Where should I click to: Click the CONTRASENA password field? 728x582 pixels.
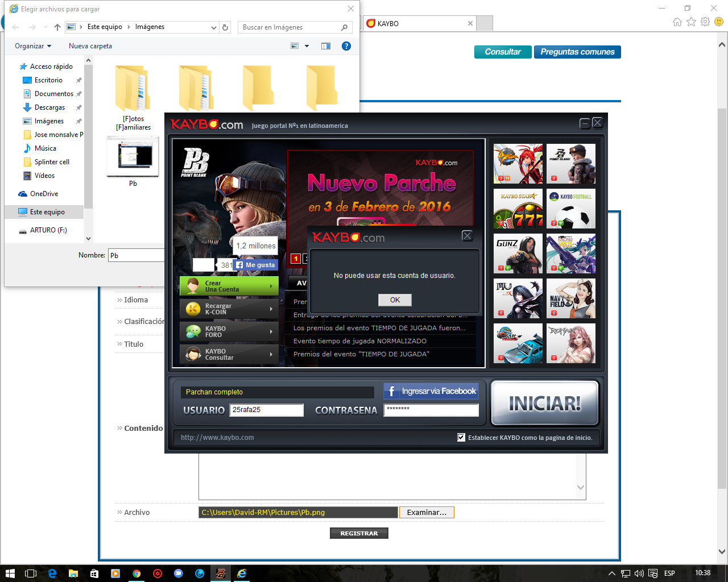click(x=431, y=410)
